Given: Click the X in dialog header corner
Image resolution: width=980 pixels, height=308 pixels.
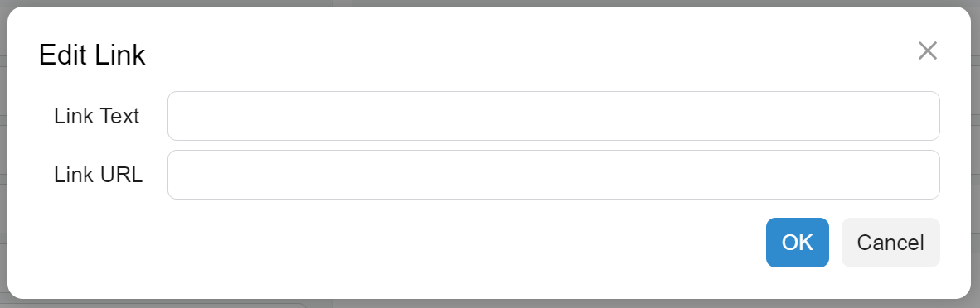Looking at the screenshot, I should tap(928, 51).
